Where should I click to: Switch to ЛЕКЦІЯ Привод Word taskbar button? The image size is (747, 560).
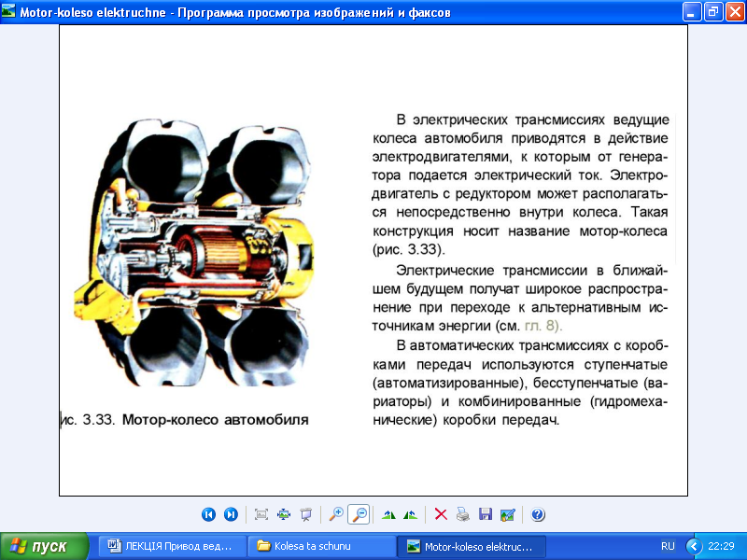(173, 546)
